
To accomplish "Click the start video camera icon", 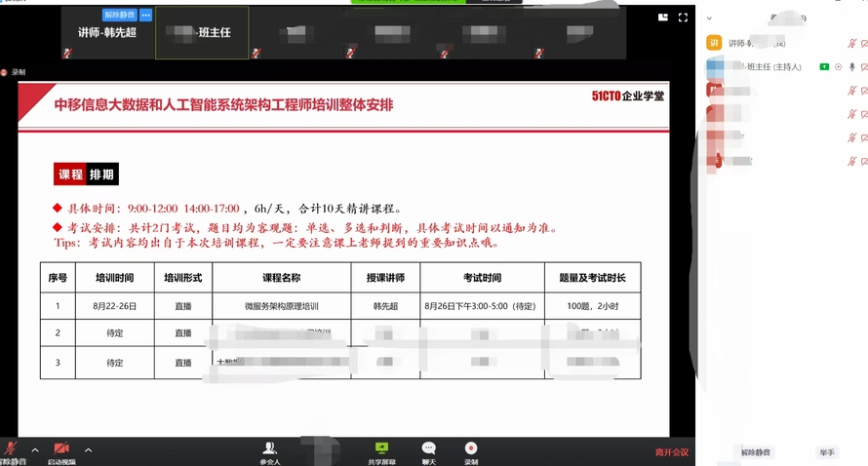I will click(60, 447).
